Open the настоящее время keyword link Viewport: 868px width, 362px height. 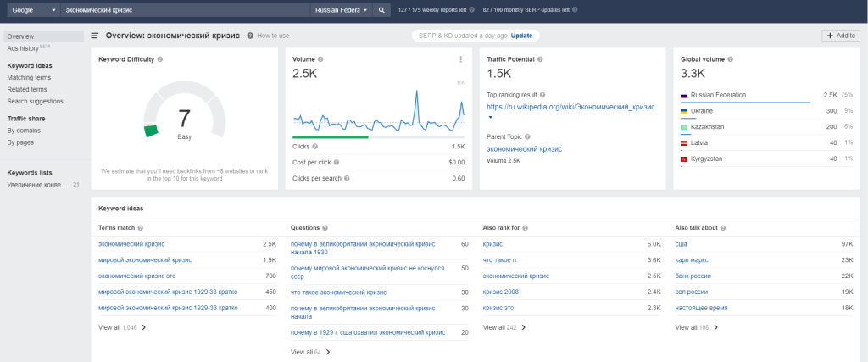701,308
